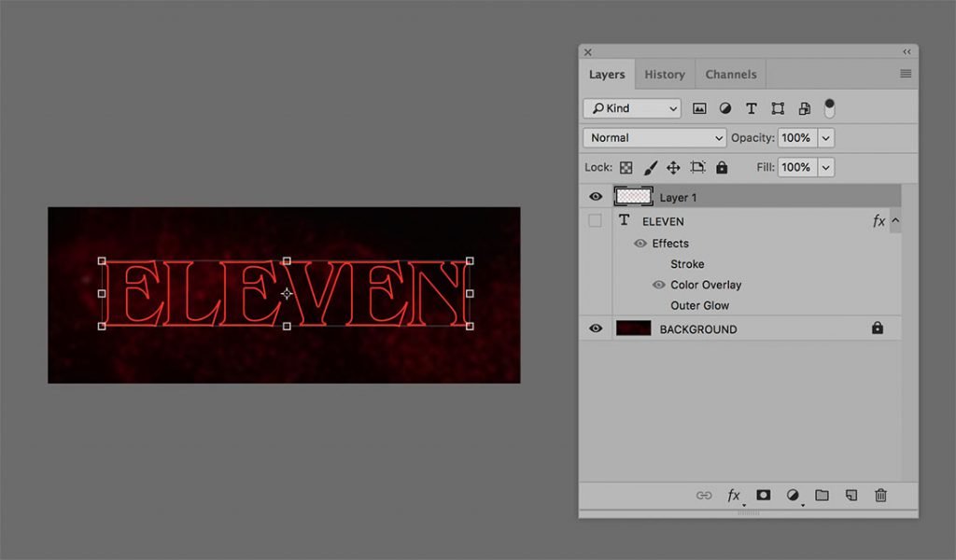Hide the BACKGROUND layer eye

click(x=596, y=329)
